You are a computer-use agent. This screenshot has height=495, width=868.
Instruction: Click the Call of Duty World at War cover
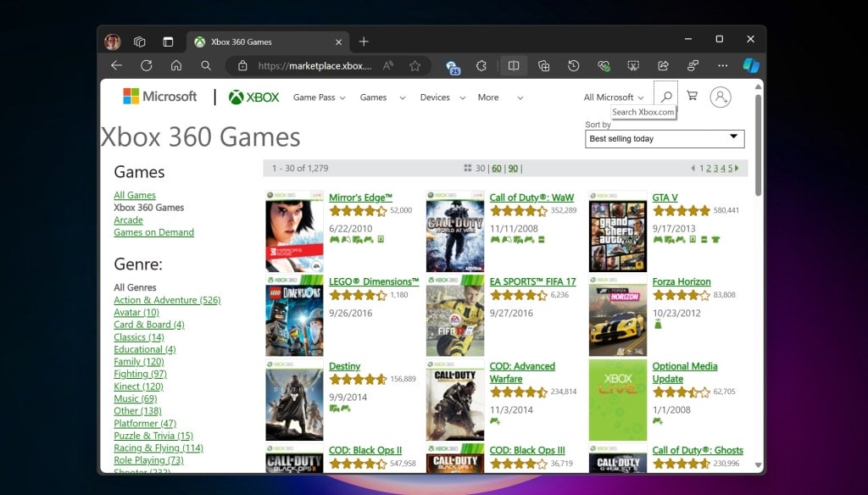[455, 231]
